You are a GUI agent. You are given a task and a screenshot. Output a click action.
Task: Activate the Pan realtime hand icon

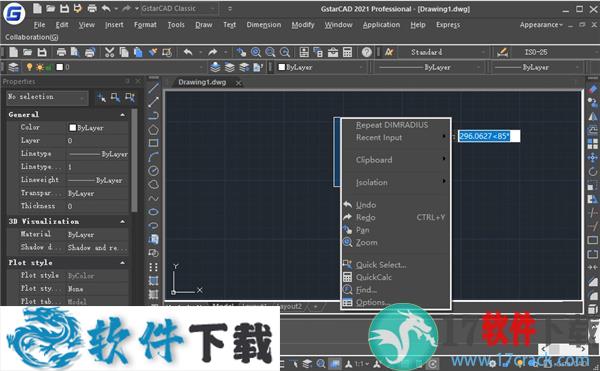click(x=241, y=52)
